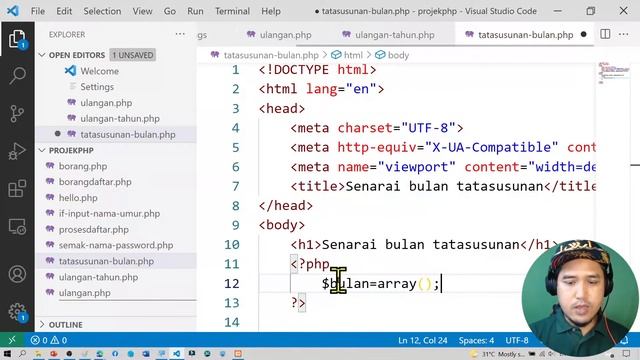Screen dimensions: 640x360
Task: Click the VS Code logo in title bar
Action: click(x=13, y=11)
